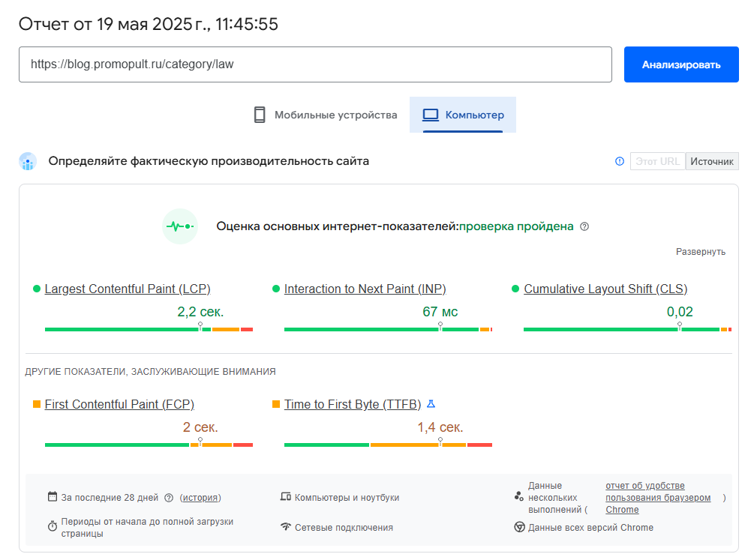Click the Данные всех версий Chrome label
This screenshot has height=560, width=754.
pyautogui.click(x=590, y=528)
